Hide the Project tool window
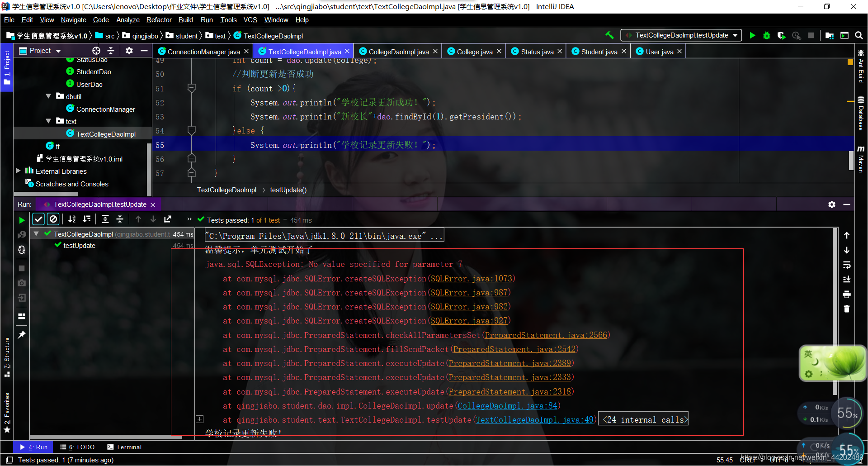The image size is (868, 466). pos(144,51)
